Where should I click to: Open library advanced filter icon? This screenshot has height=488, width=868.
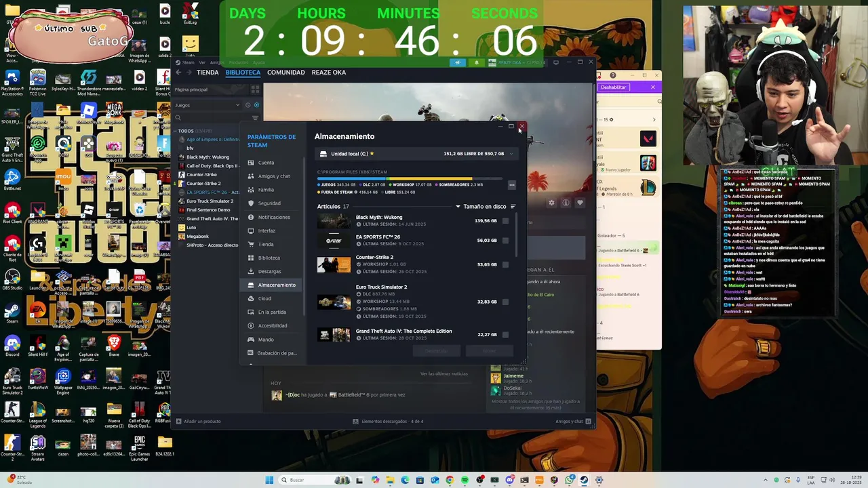pos(255,118)
